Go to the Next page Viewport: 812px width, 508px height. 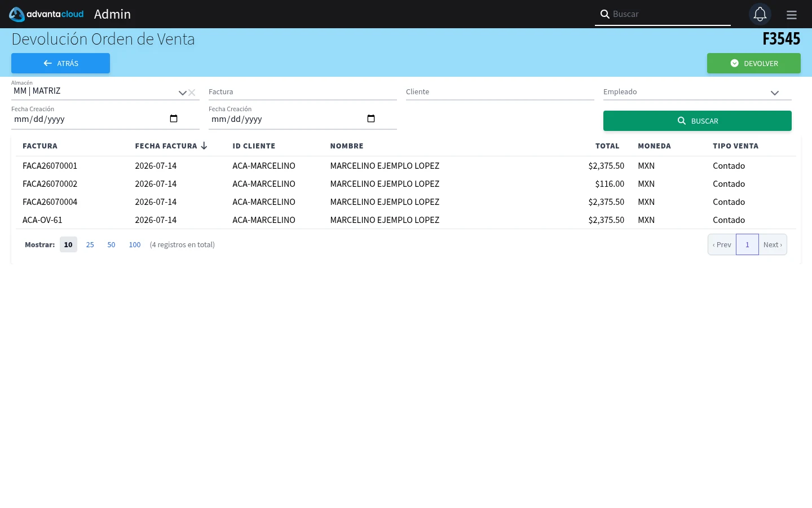(x=773, y=244)
